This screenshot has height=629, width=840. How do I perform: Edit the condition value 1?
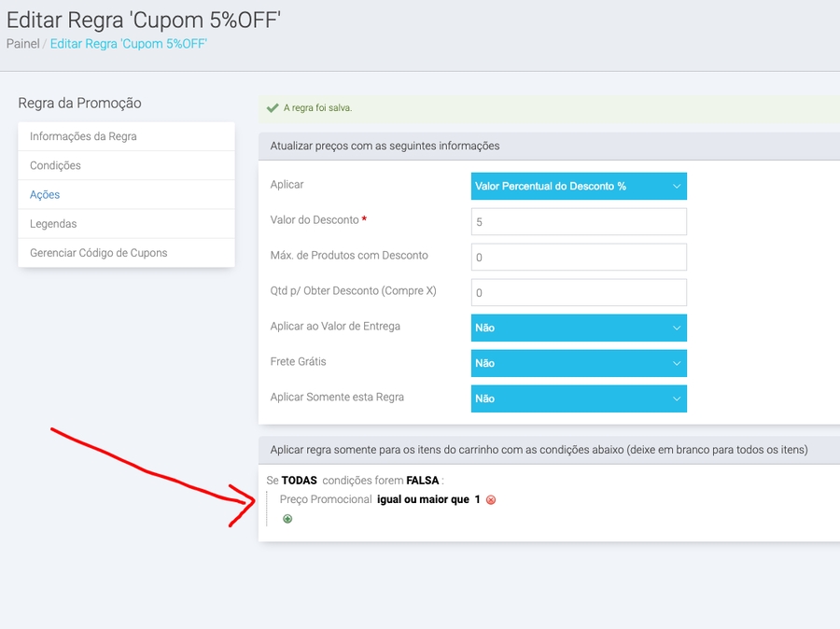click(x=477, y=499)
